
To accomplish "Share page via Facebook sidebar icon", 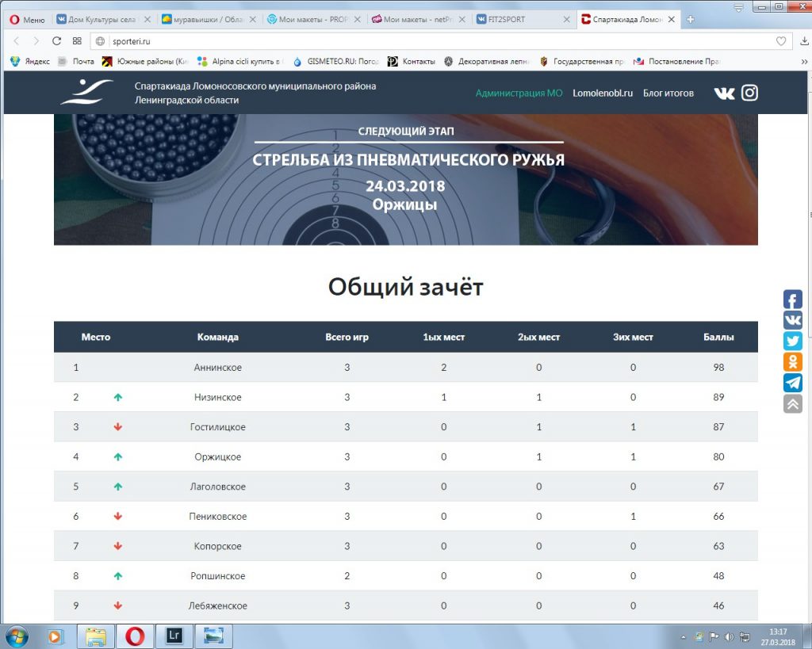I will point(793,300).
